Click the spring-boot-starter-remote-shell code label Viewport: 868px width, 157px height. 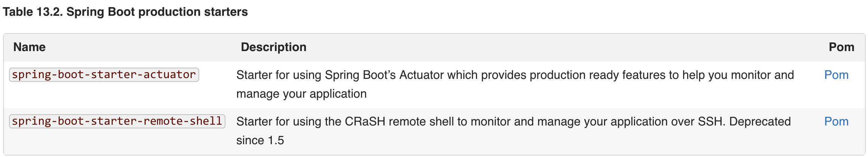pyautogui.click(x=117, y=121)
